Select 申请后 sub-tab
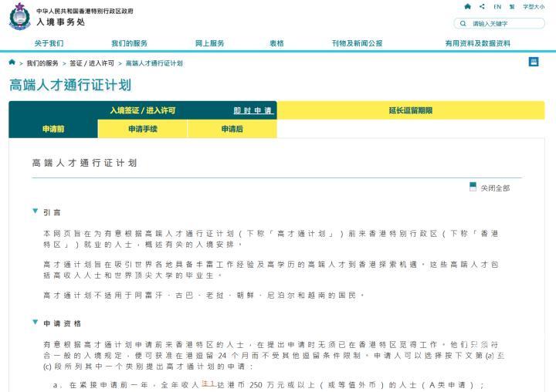This screenshot has height=392, width=556. 232,129
